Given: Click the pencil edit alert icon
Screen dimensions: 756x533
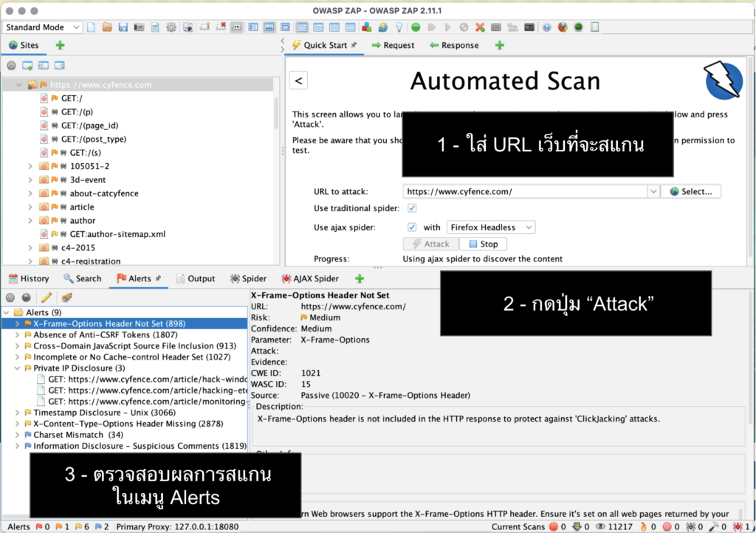Looking at the screenshot, I should click(x=47, y=298).
